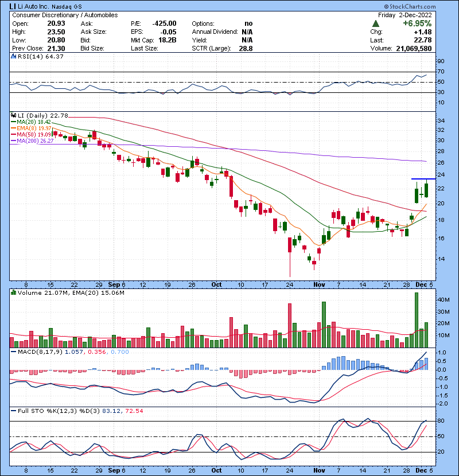Click the MACD(8,17,9) panel label
459x476 pixels.
point(40,352)
